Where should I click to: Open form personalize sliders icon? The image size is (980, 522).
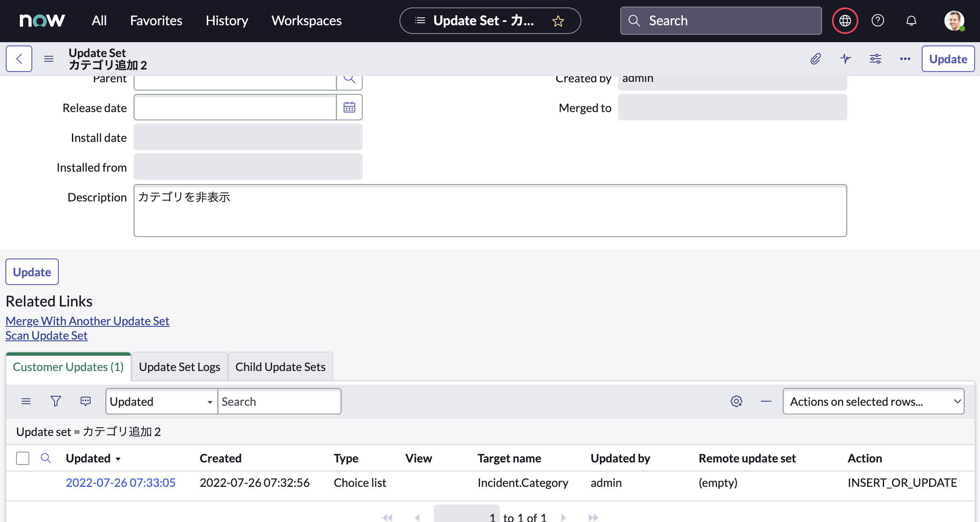click(875, 59)
